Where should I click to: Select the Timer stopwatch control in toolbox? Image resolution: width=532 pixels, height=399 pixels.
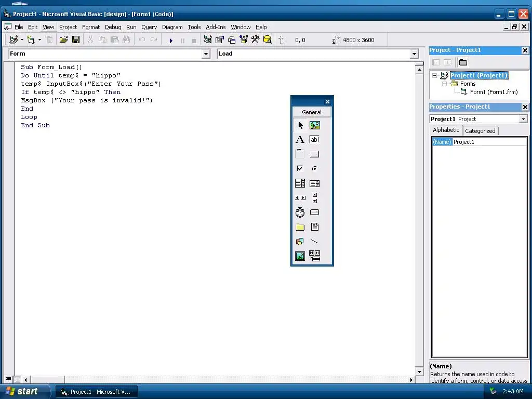[x=300, y=212]
